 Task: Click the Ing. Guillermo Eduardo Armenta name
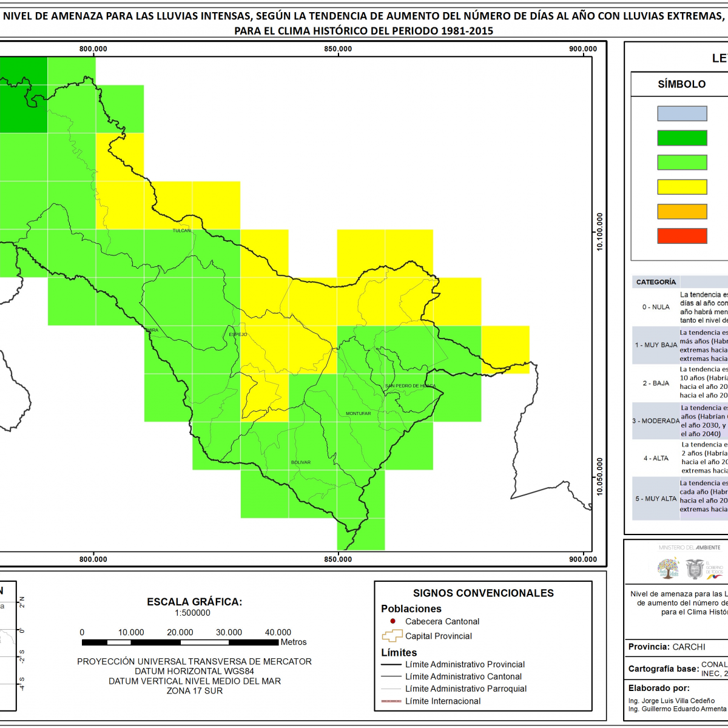[678, 709]
